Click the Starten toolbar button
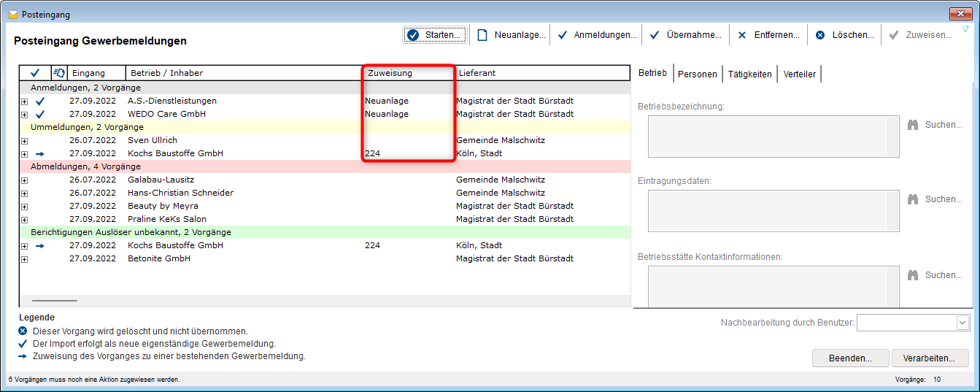This screenshot has width=980, height=392. (434, 35)
